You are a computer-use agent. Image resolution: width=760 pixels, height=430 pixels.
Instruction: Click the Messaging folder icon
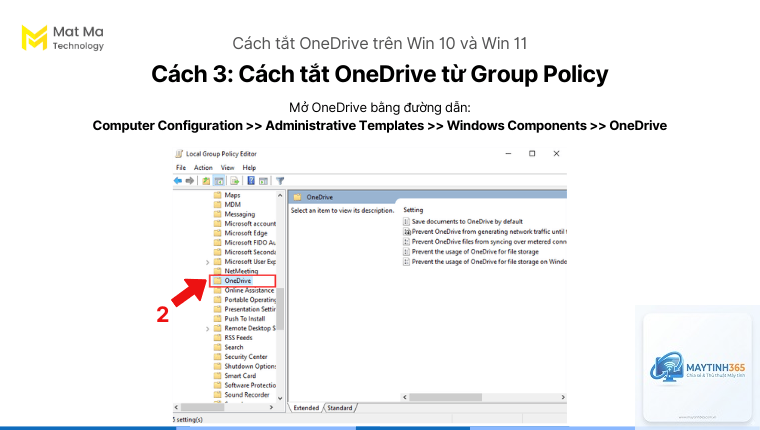point(218,214)
